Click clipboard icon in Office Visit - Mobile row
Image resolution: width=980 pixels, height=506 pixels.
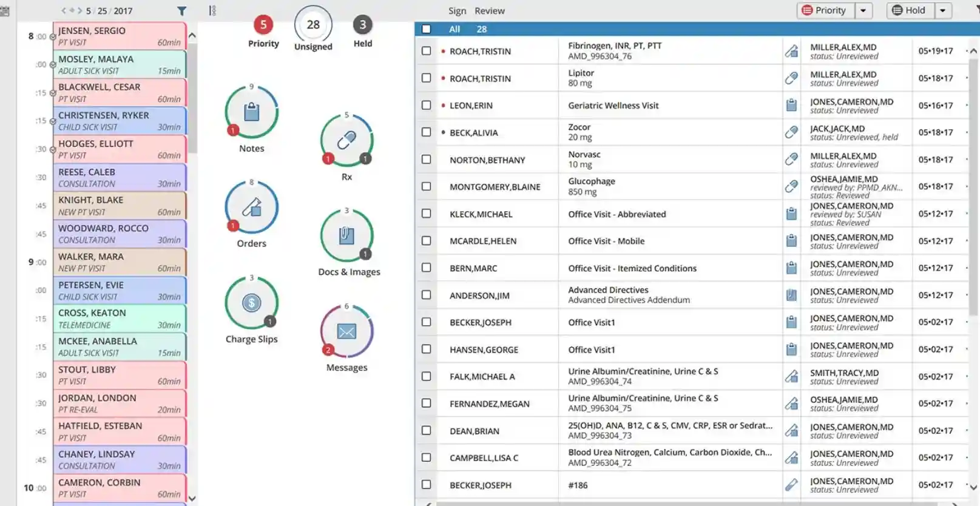(791, 241)
